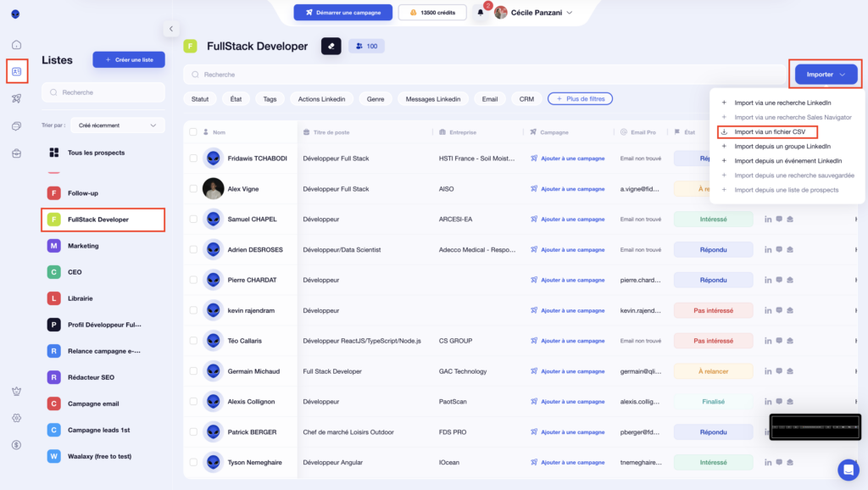This screenshot has width=868, height=490.
Task: Collapse the lists panel chevron
Action: click(171, 29)
